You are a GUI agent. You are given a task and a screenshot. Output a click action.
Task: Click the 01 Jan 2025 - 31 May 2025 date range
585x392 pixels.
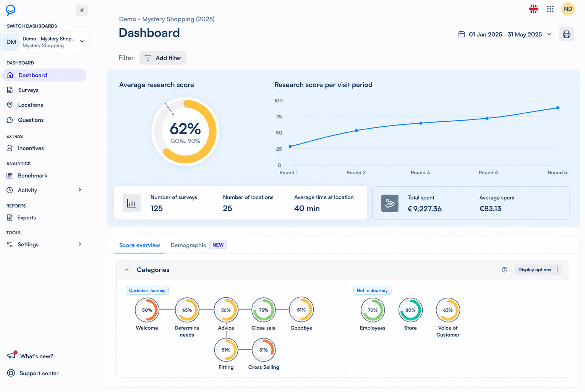505,34
